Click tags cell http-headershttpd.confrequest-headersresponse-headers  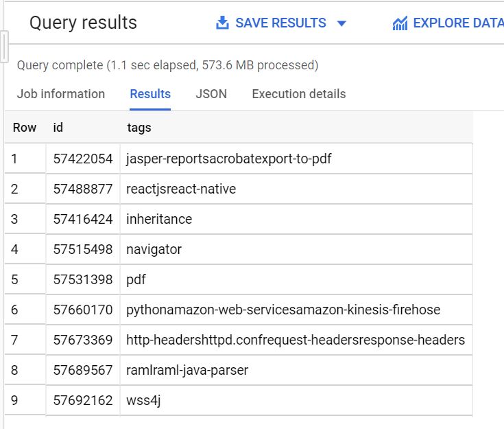pos(296,340)
